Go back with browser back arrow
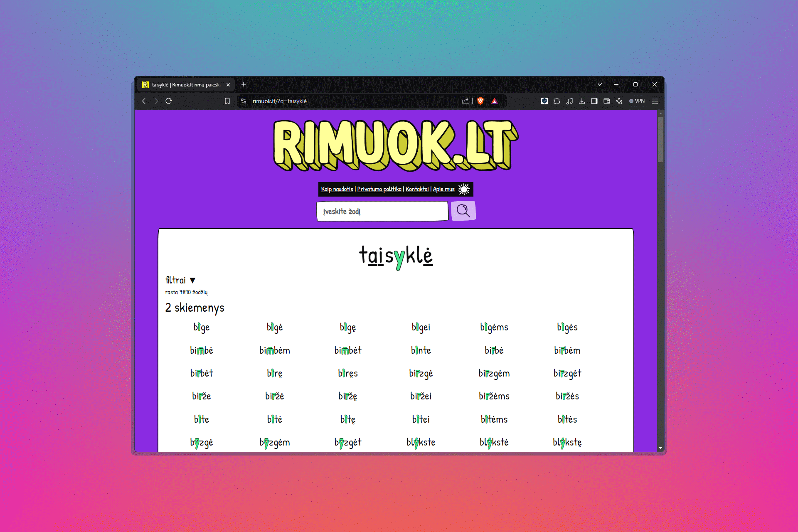Image resolution: width=798 pixels, height=532 pixels. (144, 101)
